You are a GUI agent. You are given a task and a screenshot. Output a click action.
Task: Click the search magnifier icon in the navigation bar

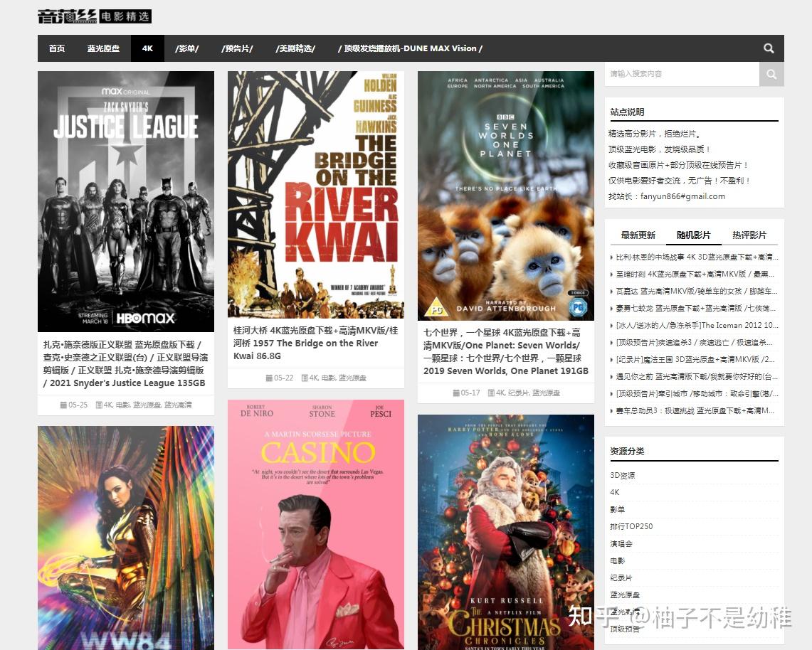click(769, 48)
